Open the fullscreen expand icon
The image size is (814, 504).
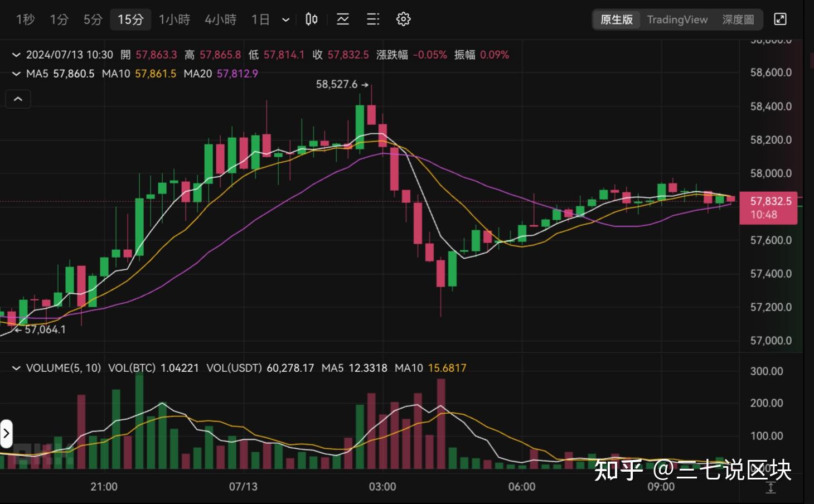pos(780,20)
